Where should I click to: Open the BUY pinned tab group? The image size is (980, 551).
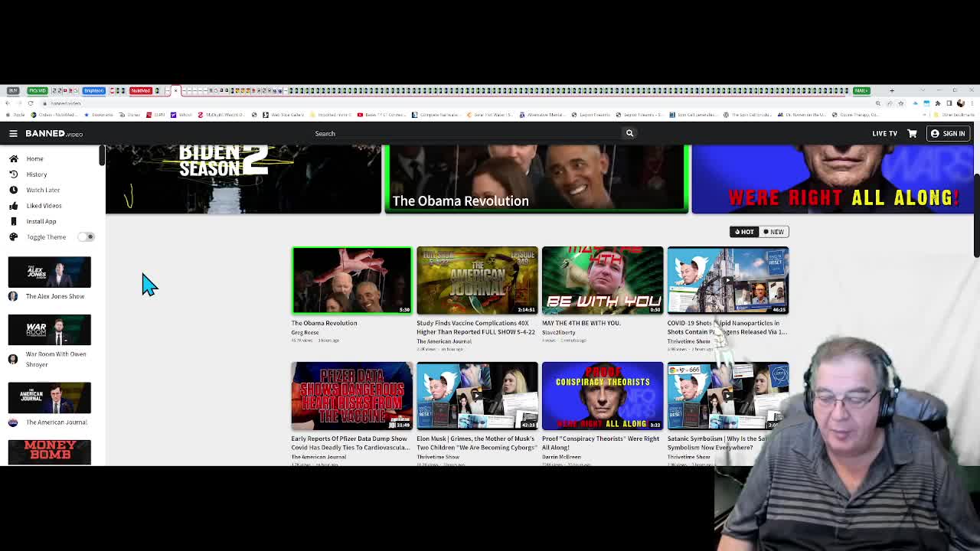coord(13,90)
